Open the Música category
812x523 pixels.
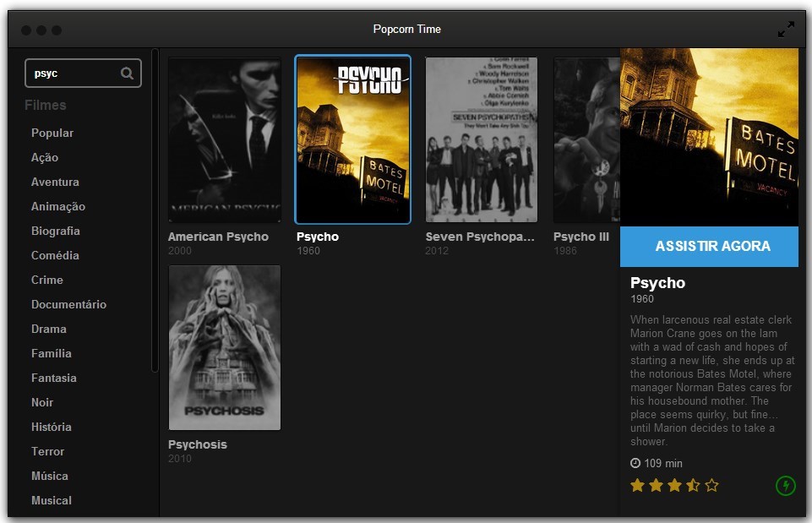tap(50, 476)
